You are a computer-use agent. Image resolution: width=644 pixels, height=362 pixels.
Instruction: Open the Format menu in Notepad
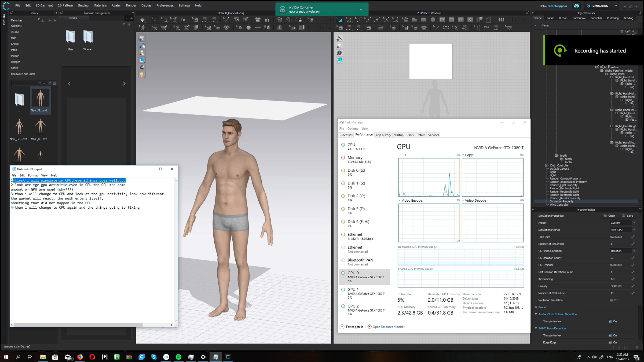point(33,175)
